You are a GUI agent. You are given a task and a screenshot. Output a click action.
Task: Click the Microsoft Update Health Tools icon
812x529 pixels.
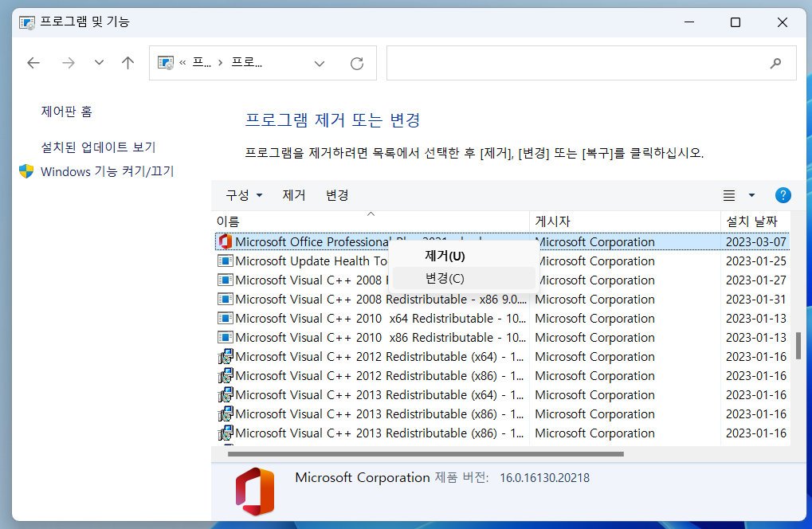(226, 261)
